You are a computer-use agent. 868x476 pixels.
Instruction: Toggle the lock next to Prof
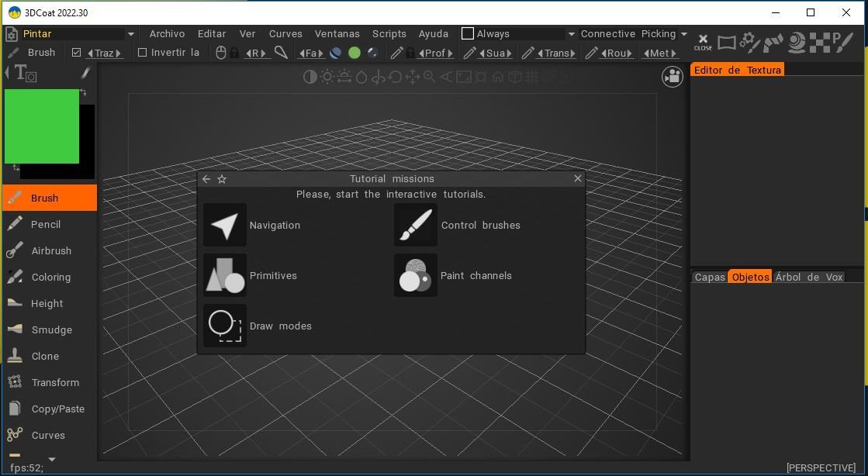[410, 53]
